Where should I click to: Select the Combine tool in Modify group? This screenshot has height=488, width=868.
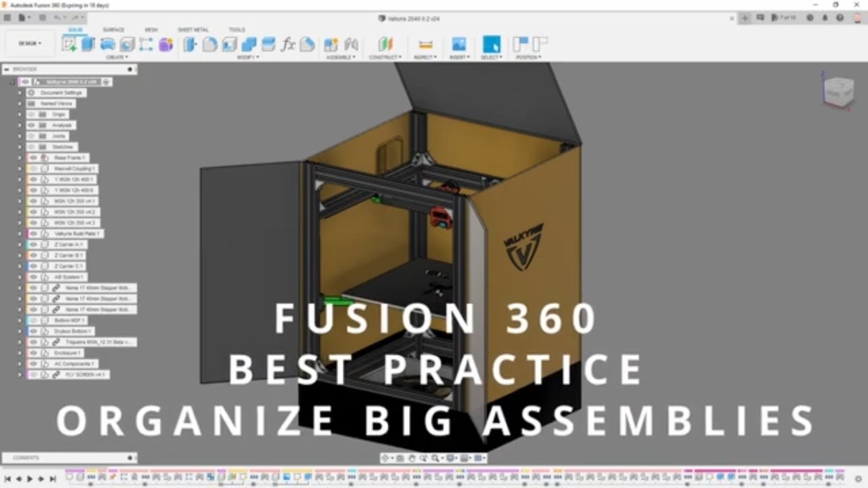coord(249,44)
